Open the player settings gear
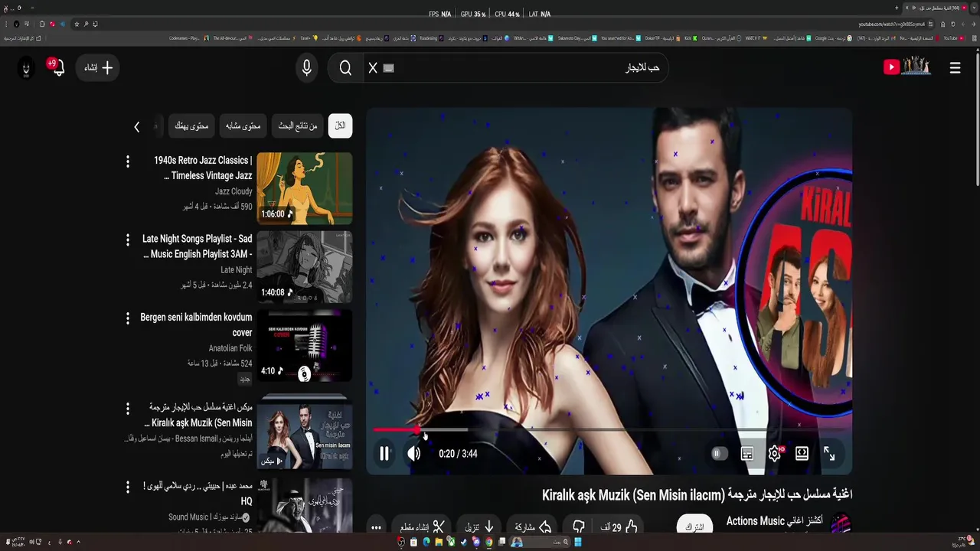 (x=775, y=454)
